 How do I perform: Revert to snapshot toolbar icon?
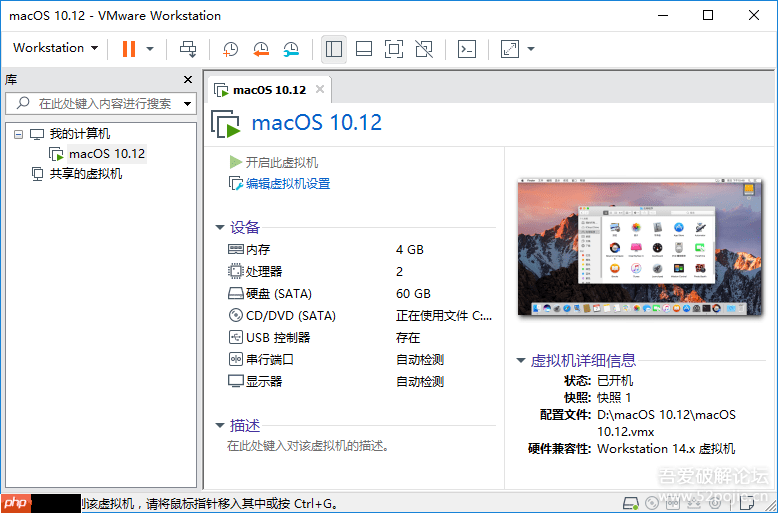[260, 49]
